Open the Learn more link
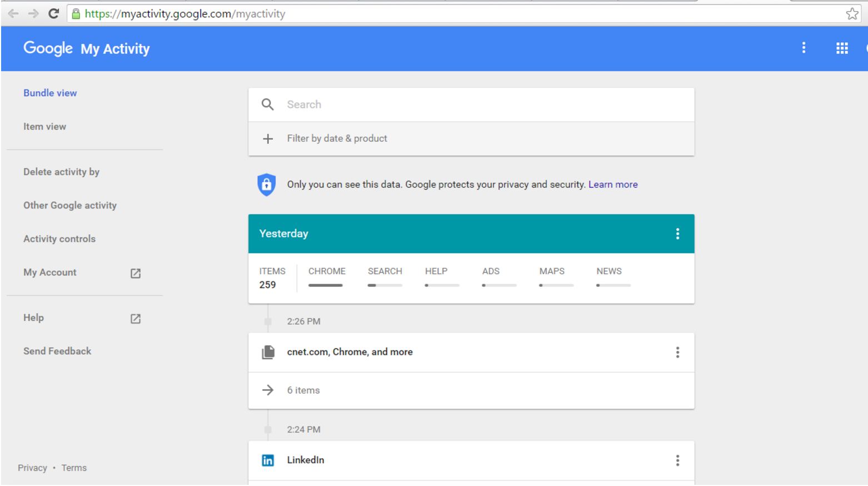Viewport: 868px width, 486px height. pyautogui.click(x=612, y=185)
